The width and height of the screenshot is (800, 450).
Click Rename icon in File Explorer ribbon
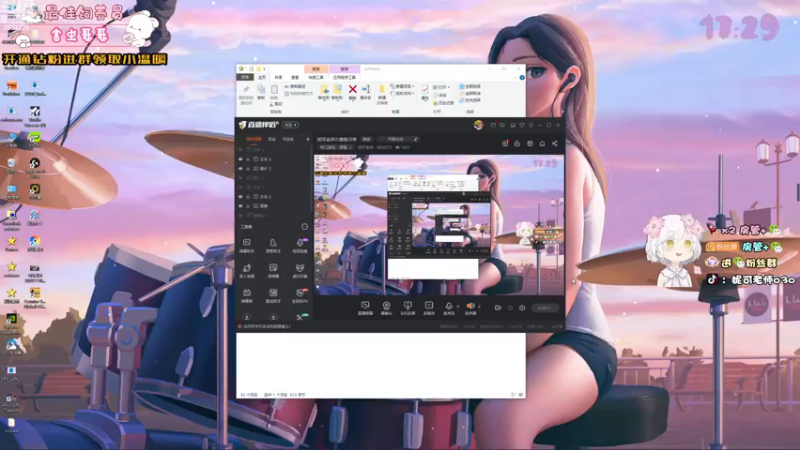[x=366, y=90]
